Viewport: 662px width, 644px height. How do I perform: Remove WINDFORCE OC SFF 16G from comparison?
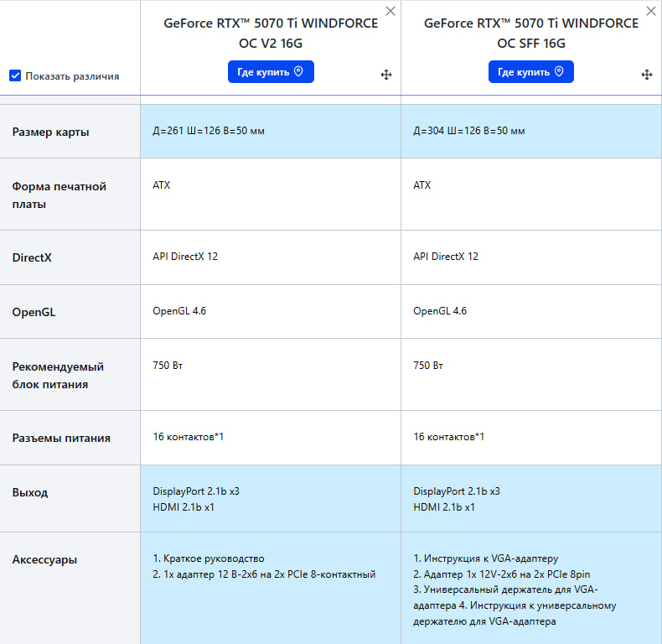[650, 11]
